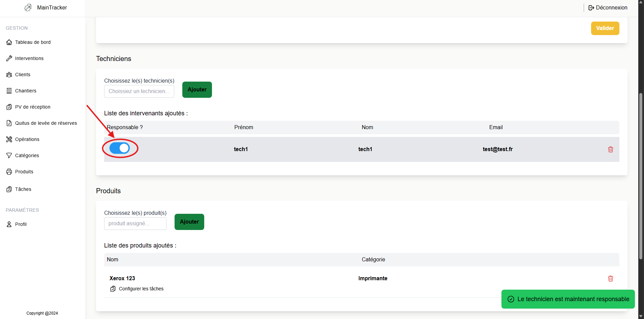This screenshot has height=319, width=644.
Task: Click Ajouter button in Produits section
Action: pyautogui.click(x=189, y=222)
